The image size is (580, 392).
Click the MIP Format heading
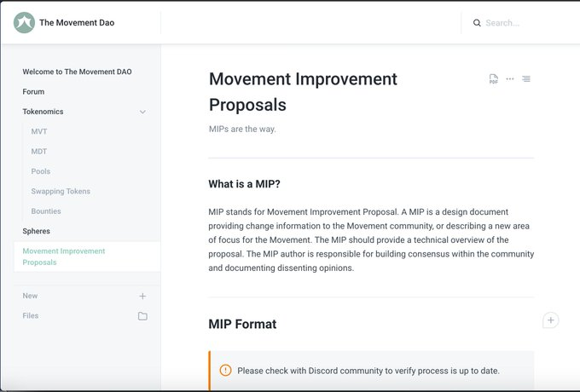[x=242, y=324]
